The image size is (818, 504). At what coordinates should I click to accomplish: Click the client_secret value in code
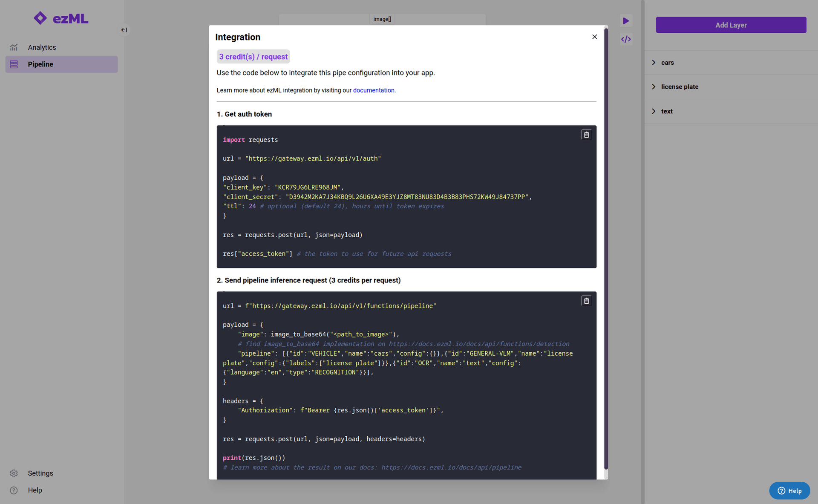click(x=407, y=197)
